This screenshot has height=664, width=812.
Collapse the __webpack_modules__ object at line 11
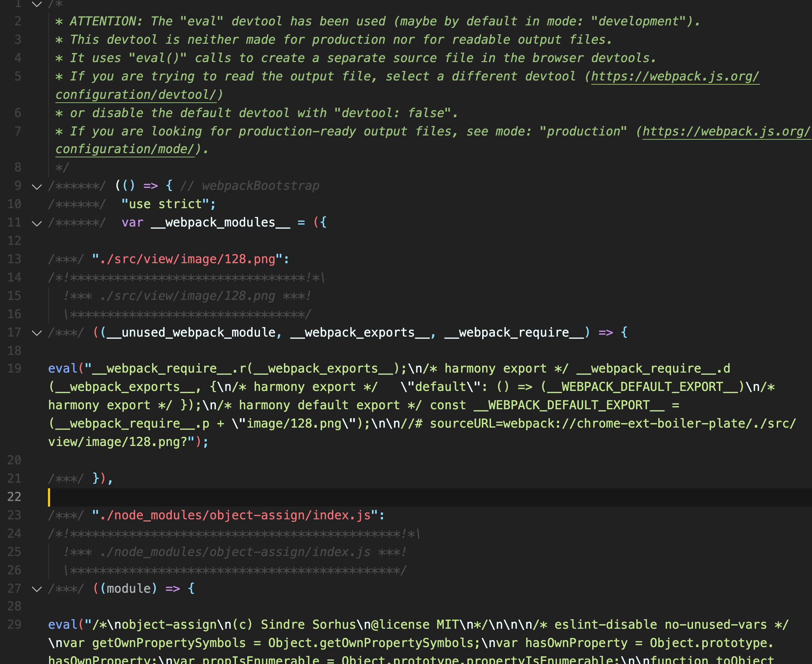coord(37,223)
